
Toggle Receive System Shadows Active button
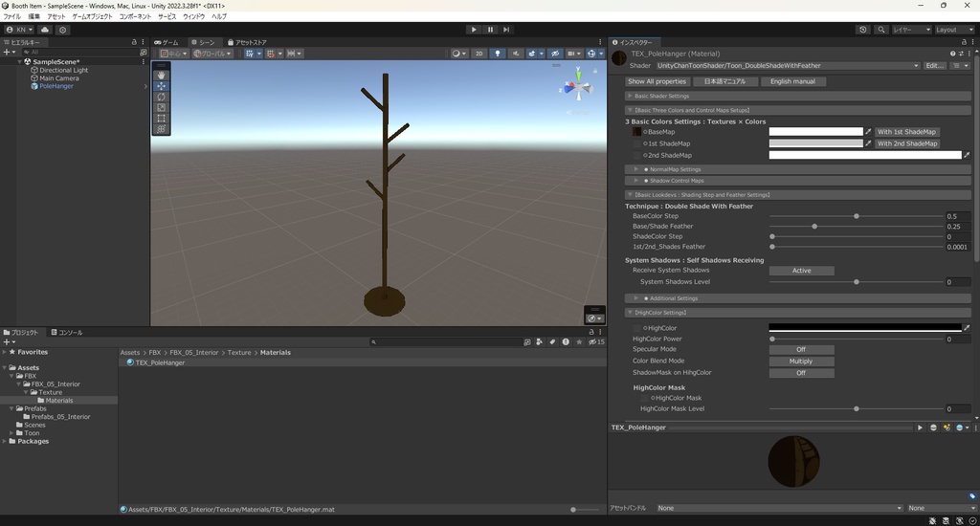(801, 271)
